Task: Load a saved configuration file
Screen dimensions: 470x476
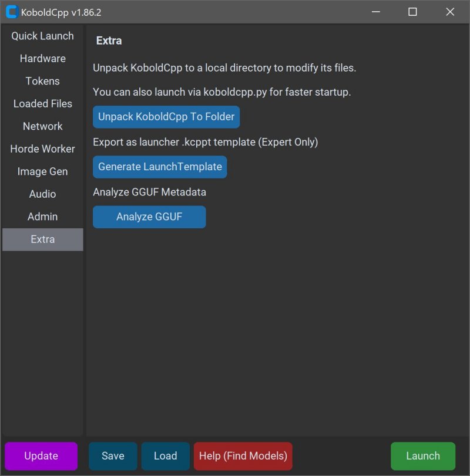Action: pos(165,456)
